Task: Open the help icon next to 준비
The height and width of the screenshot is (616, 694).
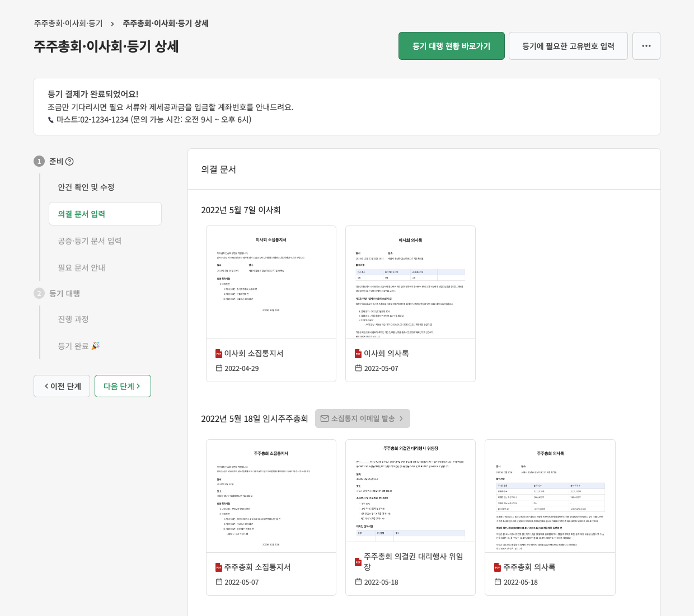Action: pyautogui.click(x=69, y=161)
